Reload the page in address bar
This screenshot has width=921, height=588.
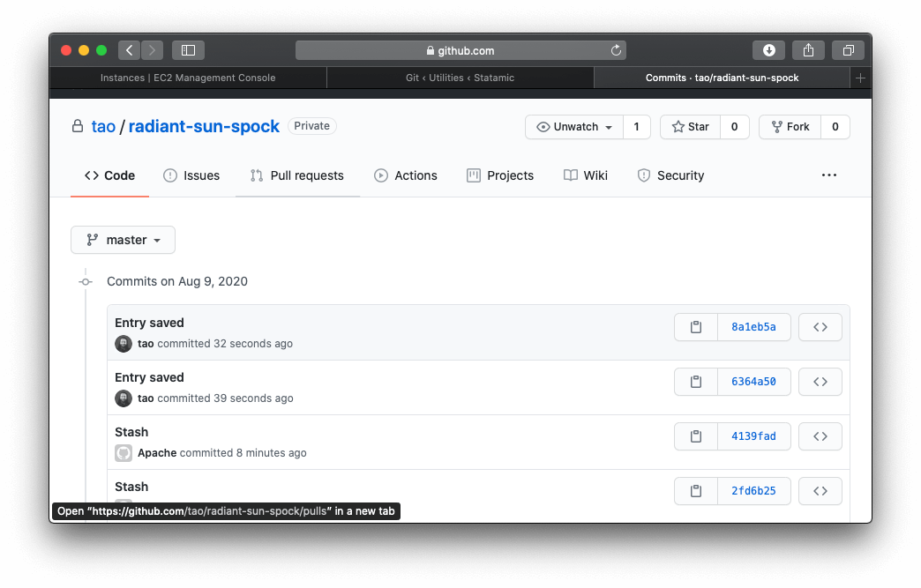click(x=616, y=50)
